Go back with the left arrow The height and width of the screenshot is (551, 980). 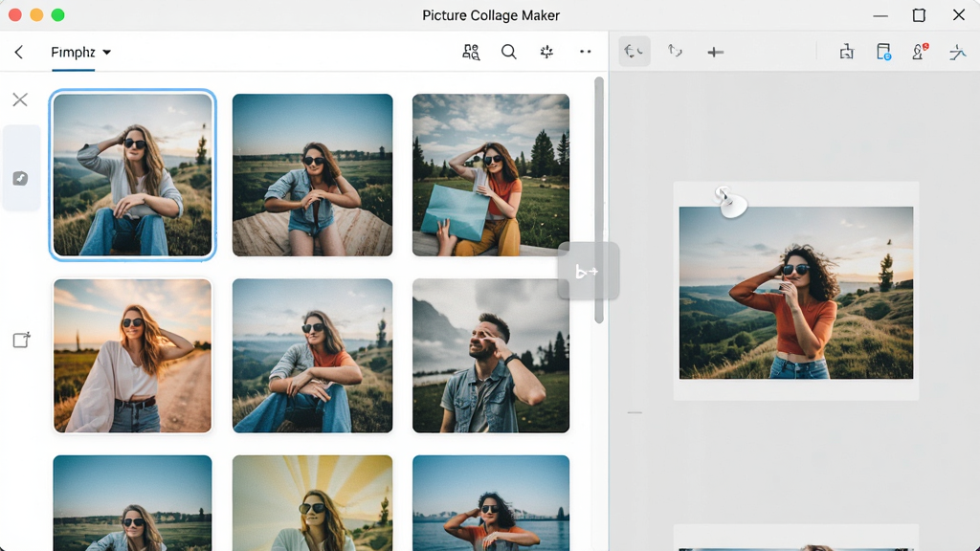coord(19,52)
